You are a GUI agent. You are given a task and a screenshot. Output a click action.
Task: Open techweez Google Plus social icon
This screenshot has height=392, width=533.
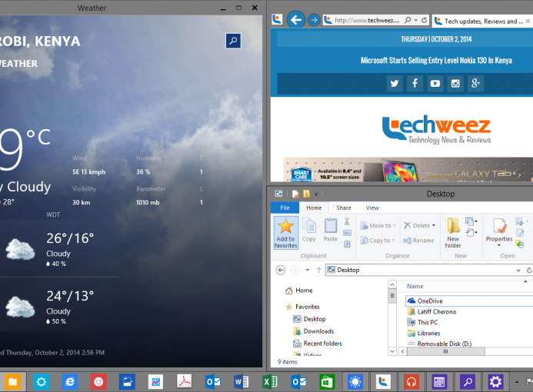point(475,83)
